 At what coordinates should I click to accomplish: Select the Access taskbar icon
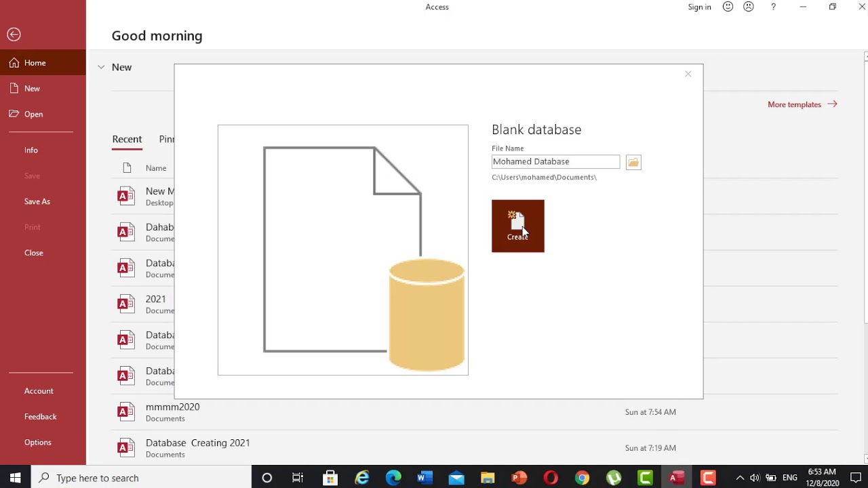point(677,478)
